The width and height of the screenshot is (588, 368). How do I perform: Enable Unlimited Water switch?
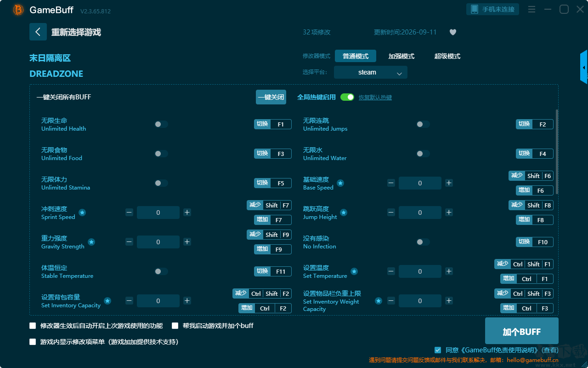[423, 154]
